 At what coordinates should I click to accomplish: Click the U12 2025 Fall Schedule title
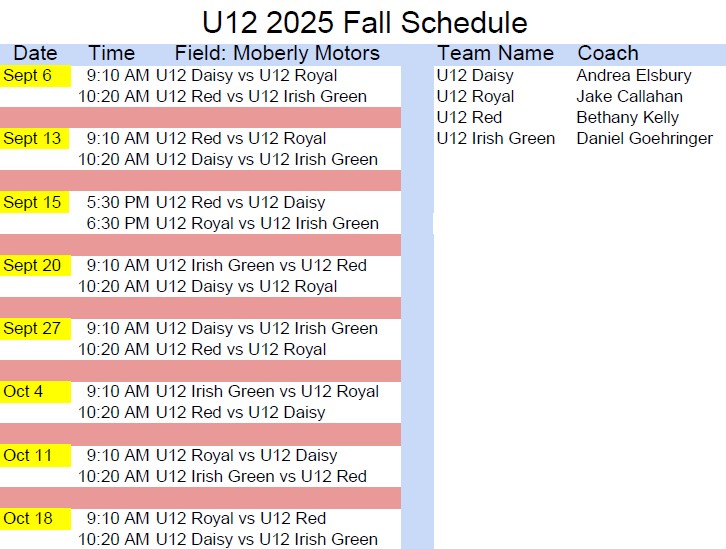364,21
